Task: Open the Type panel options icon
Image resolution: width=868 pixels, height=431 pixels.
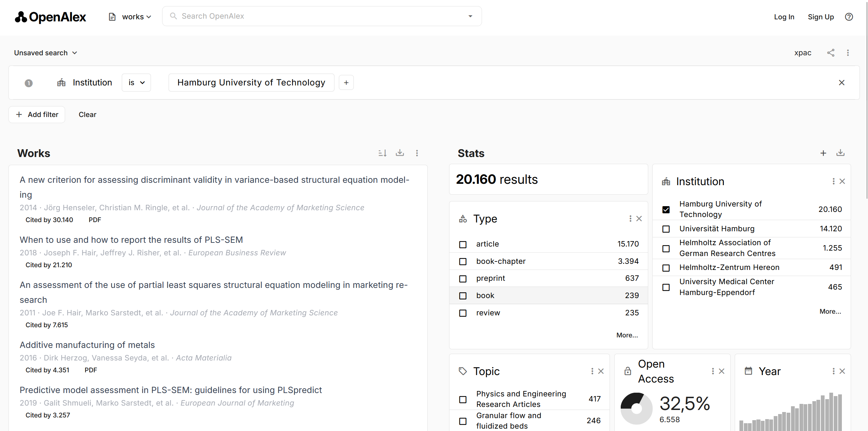Action: click(630, 219)
